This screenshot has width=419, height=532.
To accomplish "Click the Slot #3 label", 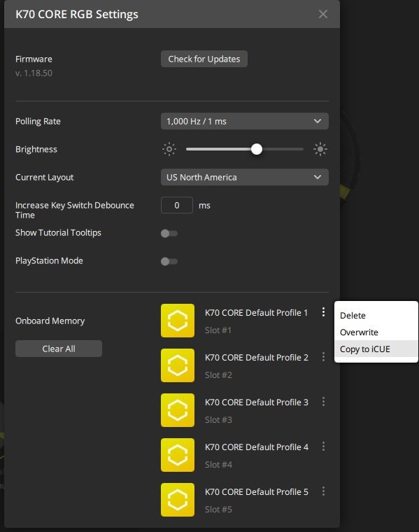I will [218, 420].
